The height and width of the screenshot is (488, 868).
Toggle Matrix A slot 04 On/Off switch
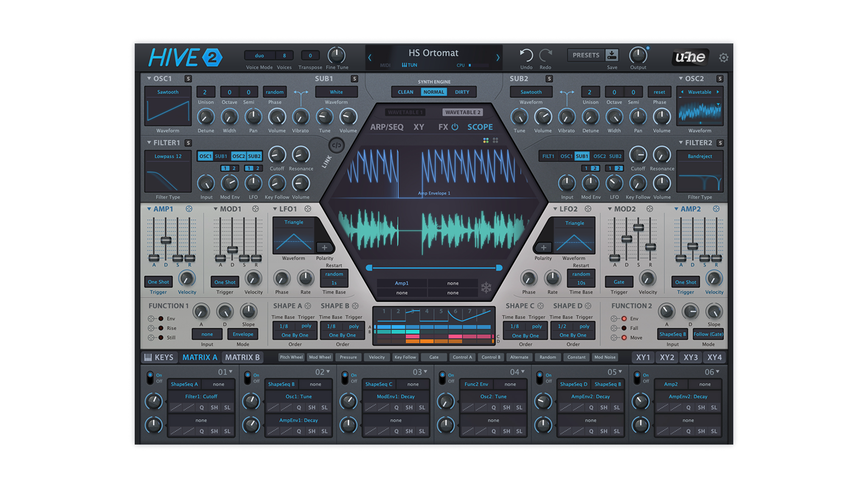[442, 378]
